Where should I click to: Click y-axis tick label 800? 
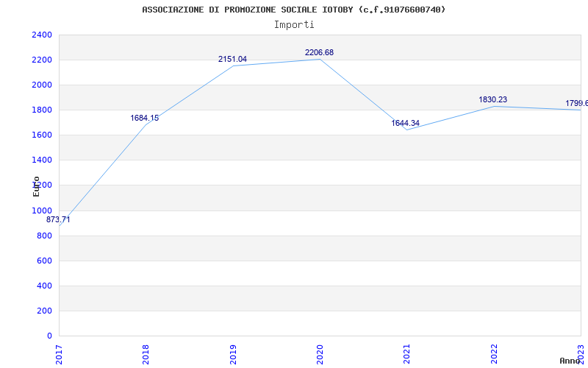(44, 236)
